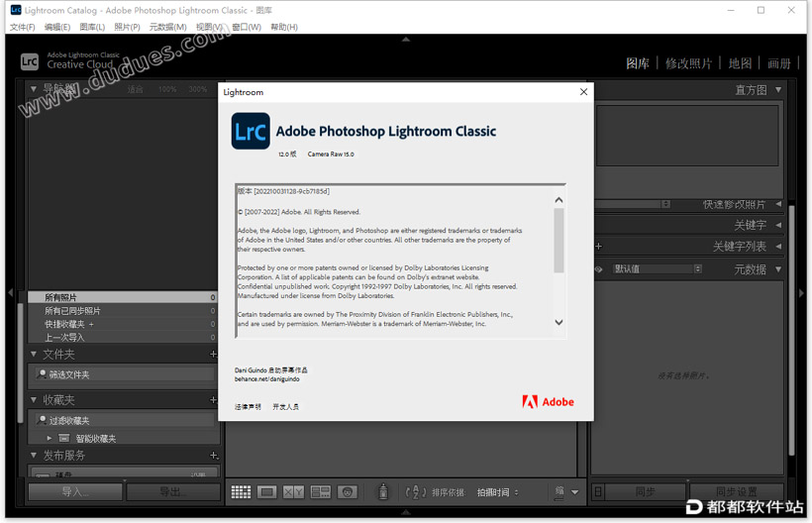
Task: Click the filter folders (筛选文件夹) field
Action: (x=125, y=374)
